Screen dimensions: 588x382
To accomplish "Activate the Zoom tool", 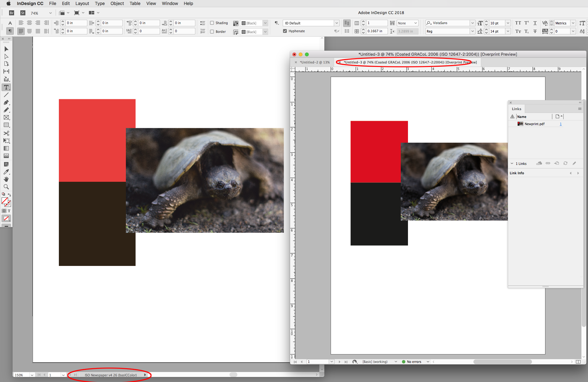I will (6, 187).
